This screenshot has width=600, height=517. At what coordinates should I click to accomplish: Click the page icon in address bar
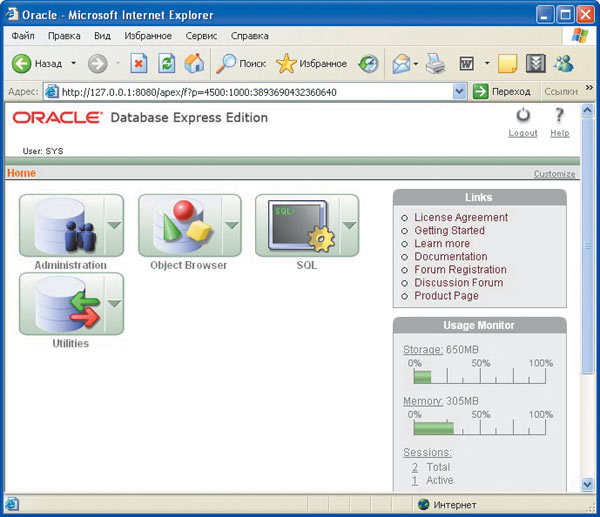(52, 92)
